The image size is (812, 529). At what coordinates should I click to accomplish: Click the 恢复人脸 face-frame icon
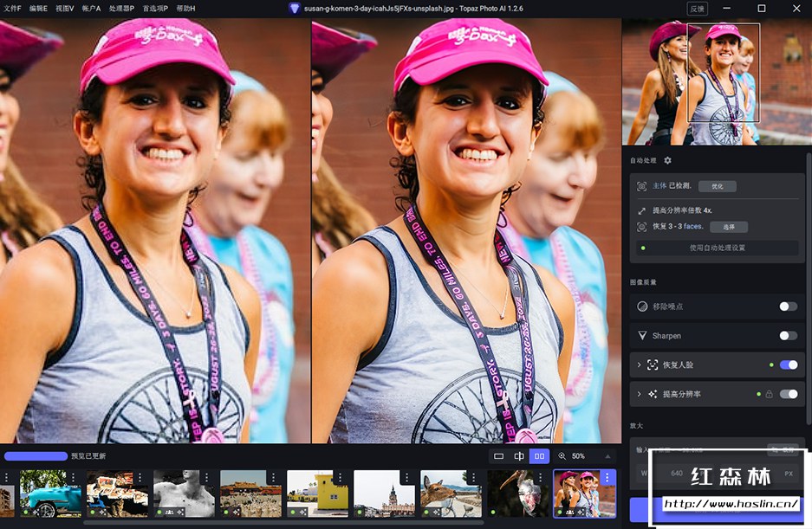(653, 364)
